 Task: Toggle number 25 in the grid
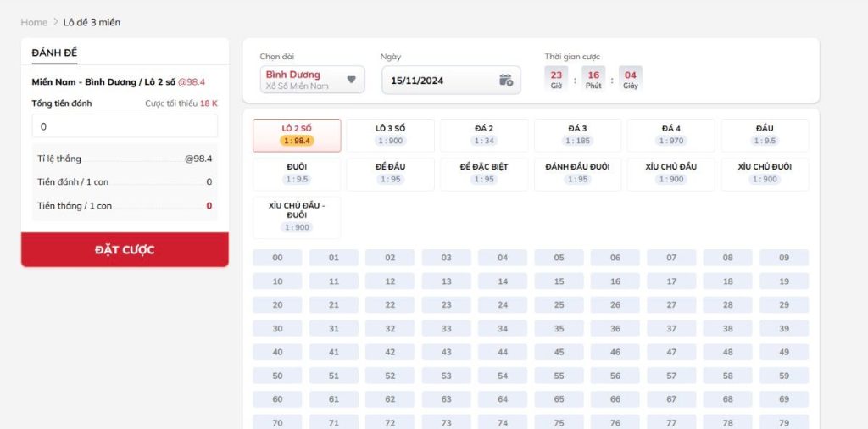point(559,305)
